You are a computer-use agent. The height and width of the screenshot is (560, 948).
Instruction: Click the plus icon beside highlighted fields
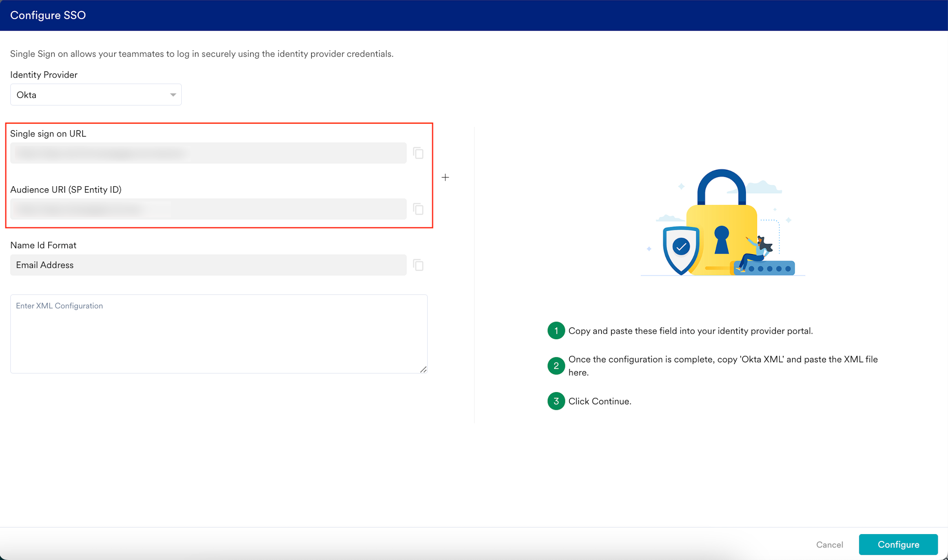[x=445, y=178]
